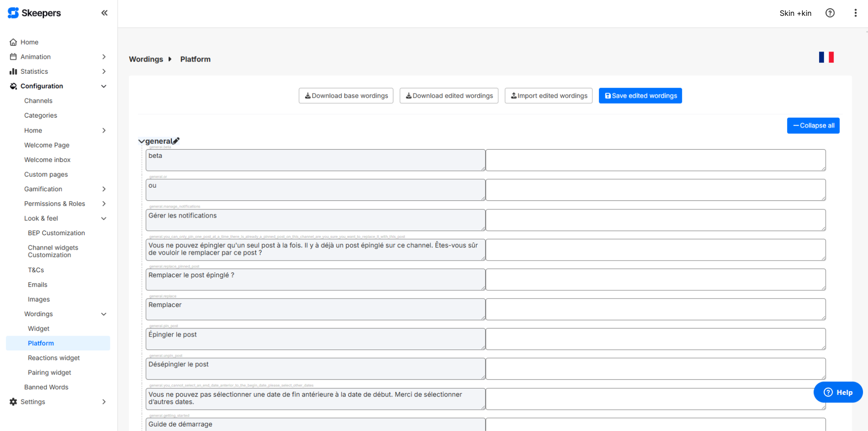The image size is (868, 431).
Task: Open the help question mark icon
Action: [830, 13]
